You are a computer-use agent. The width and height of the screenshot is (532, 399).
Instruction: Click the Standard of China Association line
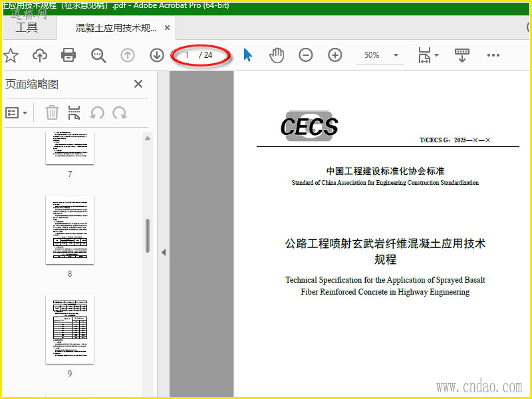coord(385,182)
